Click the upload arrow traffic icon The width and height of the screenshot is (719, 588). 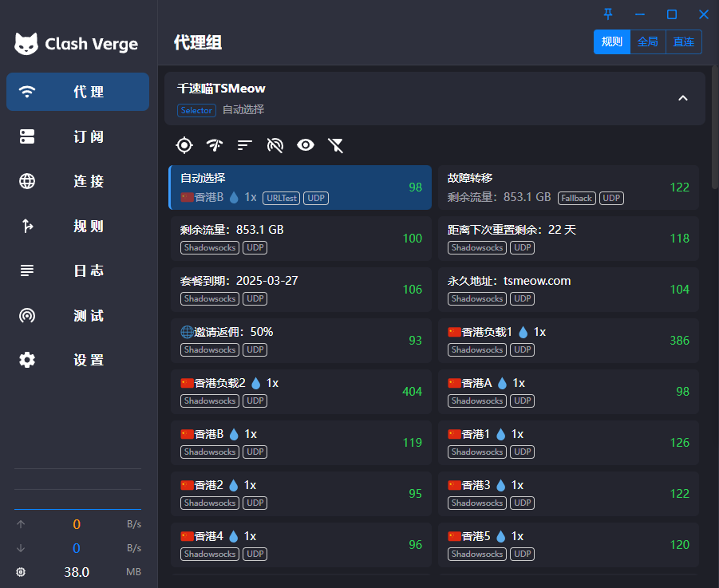pos(21,524)
